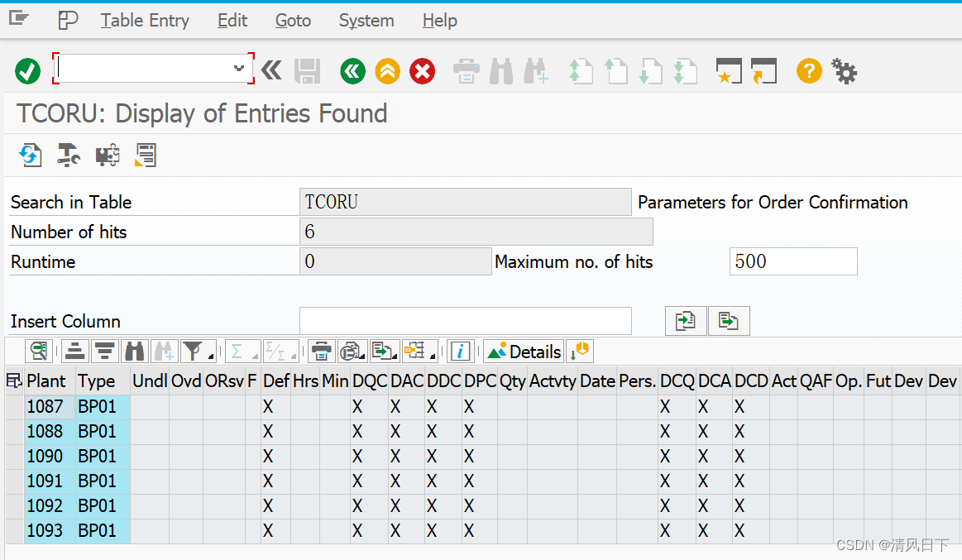The image size is (962, 560).
Task: Click the Maximum no. of hits input field
Action: (x=792, y=261)
